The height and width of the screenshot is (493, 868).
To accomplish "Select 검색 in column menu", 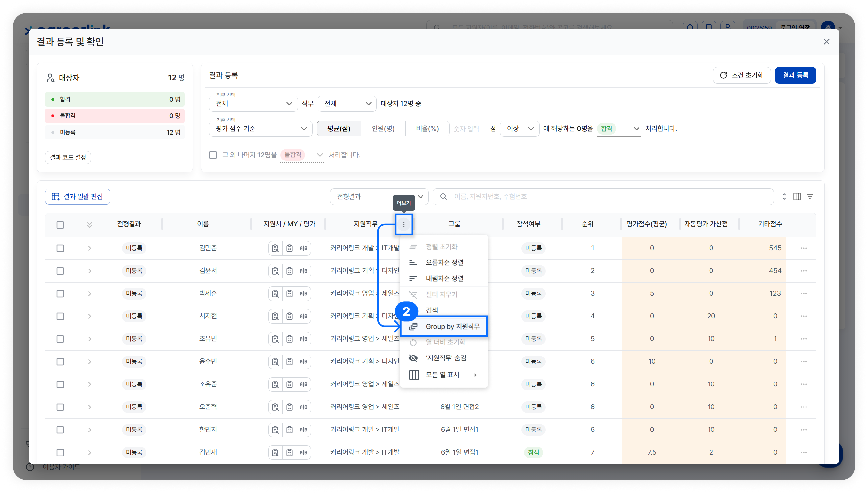I will click(x=444, y=310).
